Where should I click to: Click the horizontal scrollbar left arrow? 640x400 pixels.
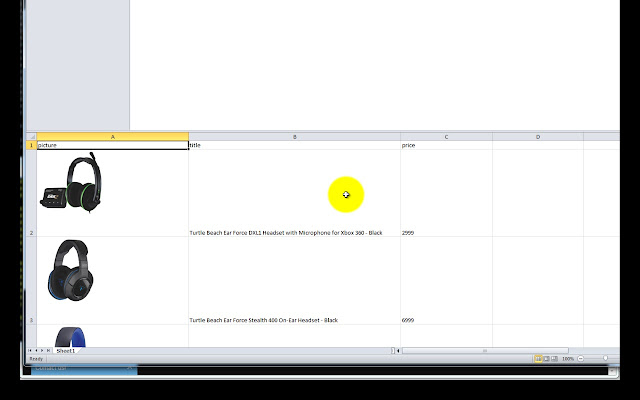click(398, 351)
